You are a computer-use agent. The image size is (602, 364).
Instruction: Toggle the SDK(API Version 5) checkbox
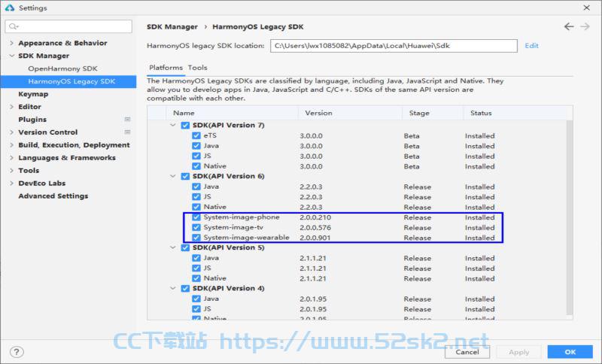pos(185,247)
